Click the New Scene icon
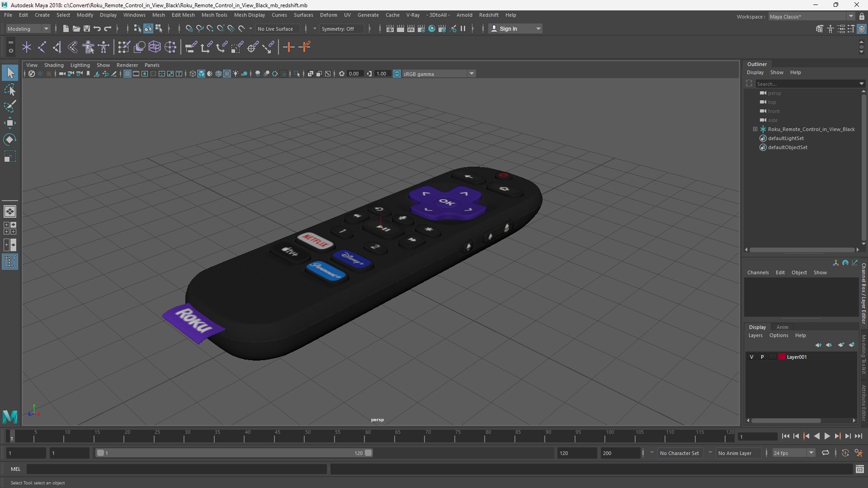The image size is (868, 488). [x=66, y=28]
